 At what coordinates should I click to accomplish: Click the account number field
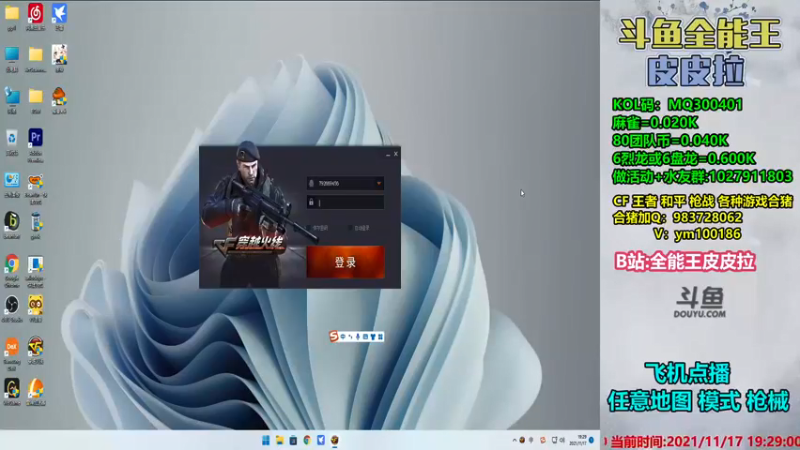click(345, 183)
